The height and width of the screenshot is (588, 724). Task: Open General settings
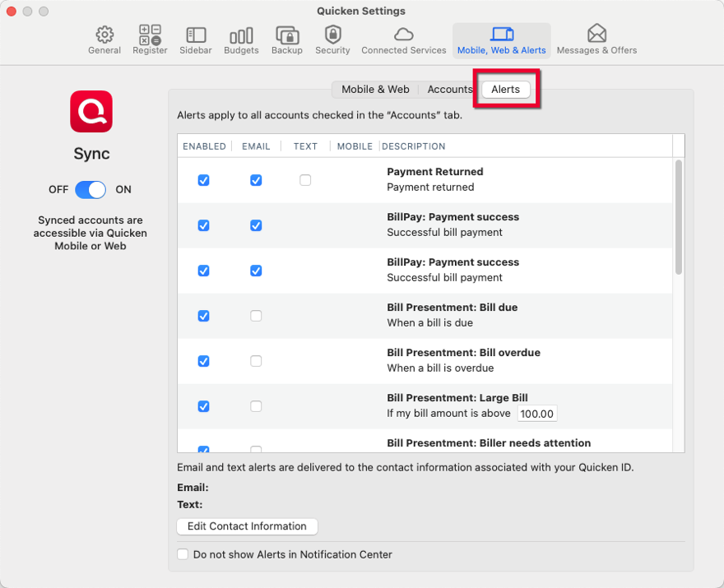pyautogui.click(x=104, y=39)
